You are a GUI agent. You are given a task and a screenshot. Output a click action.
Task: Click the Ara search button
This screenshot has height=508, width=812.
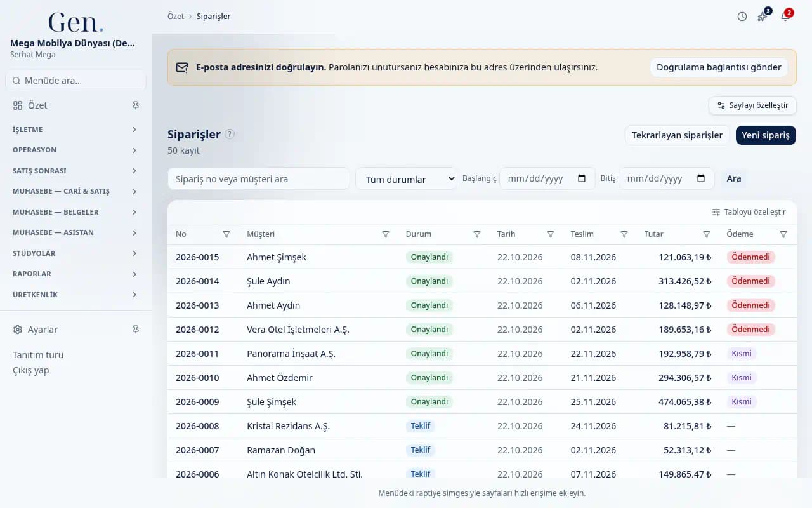pyautogui.click(x=734, y=178)
